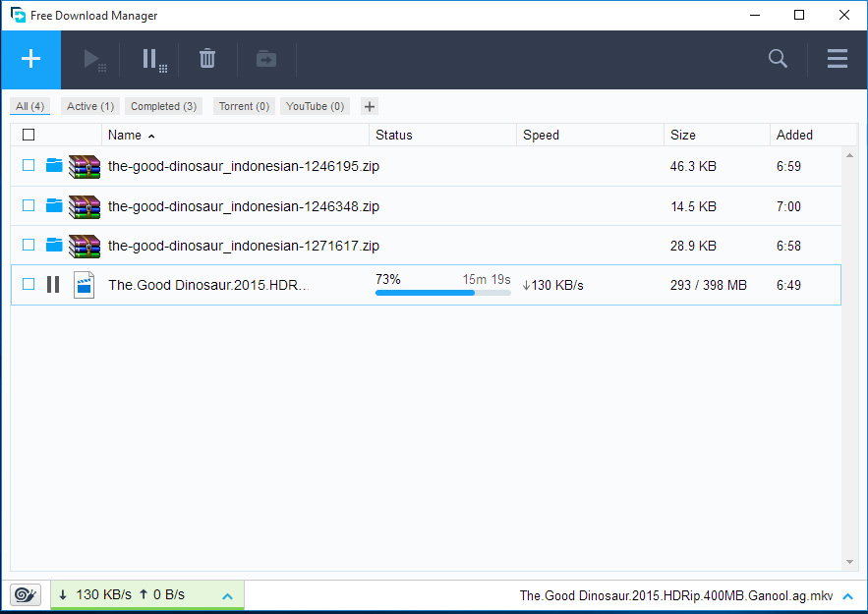868x614 pixels.
Task: Switch to the Torrent (0) tab
Action: click(244, 106)
